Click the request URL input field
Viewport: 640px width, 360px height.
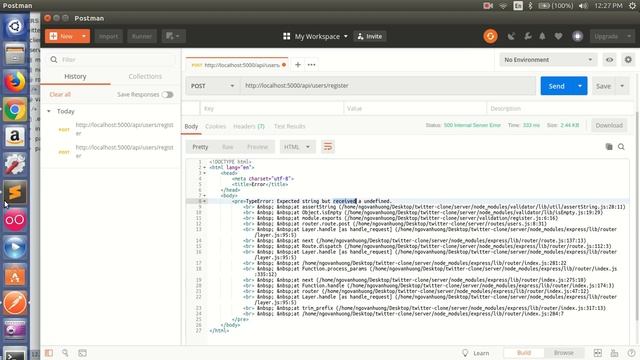pos(388,86)
